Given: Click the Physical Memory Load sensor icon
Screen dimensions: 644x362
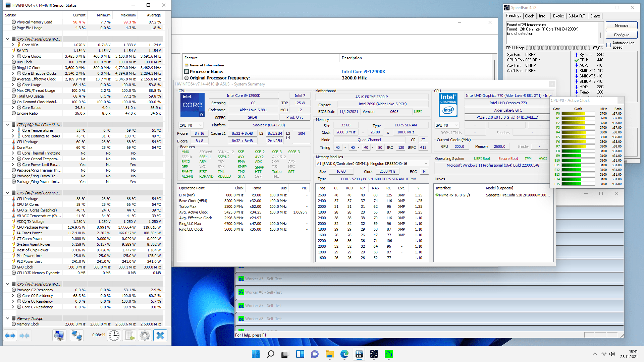Looking at the screenshot, I should pos(14,22).
